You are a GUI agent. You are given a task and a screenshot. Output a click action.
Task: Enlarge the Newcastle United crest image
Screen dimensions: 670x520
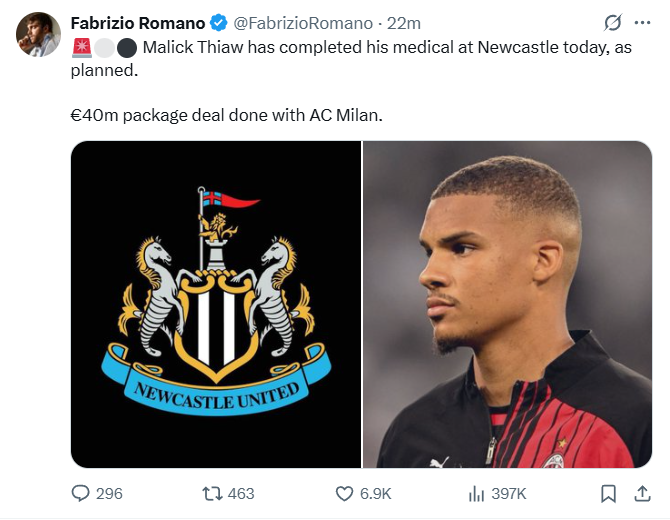coord(216,304)
